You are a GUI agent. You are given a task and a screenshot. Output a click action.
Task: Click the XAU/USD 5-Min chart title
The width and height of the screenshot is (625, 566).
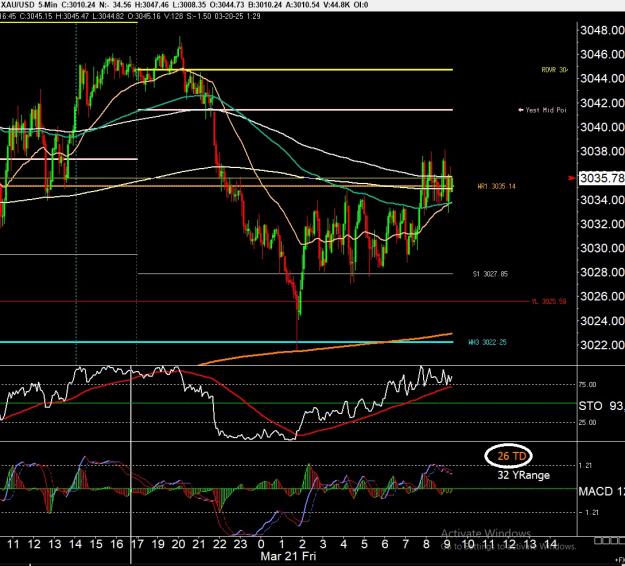click(x=29, y=5)
